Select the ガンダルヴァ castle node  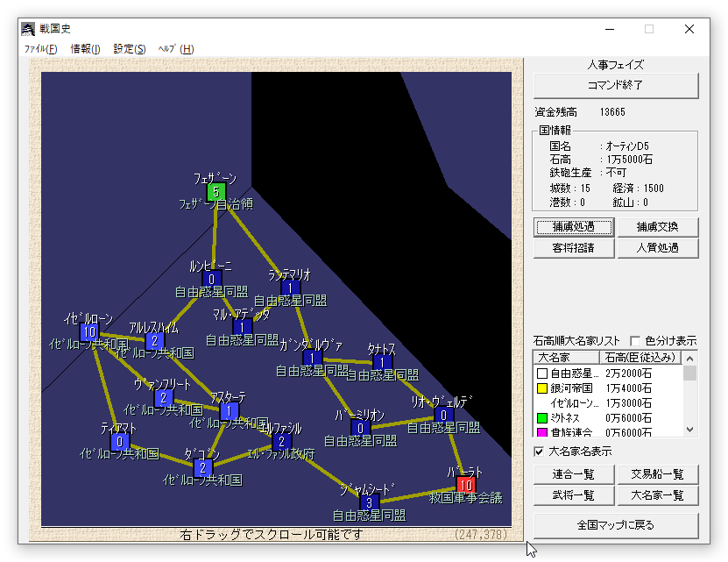point(312,359)
